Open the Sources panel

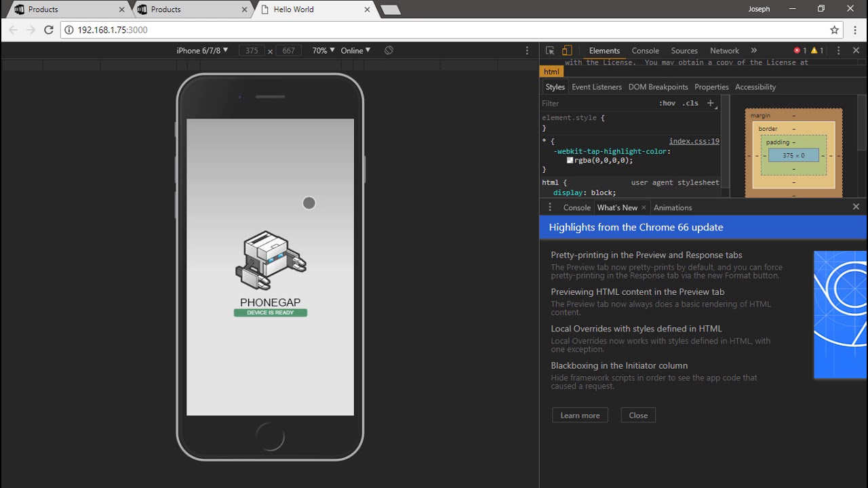pos(684,51)
